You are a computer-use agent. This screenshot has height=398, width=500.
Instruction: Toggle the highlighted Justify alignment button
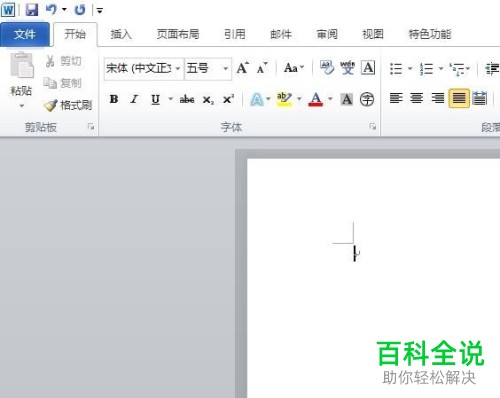point(459,98)
